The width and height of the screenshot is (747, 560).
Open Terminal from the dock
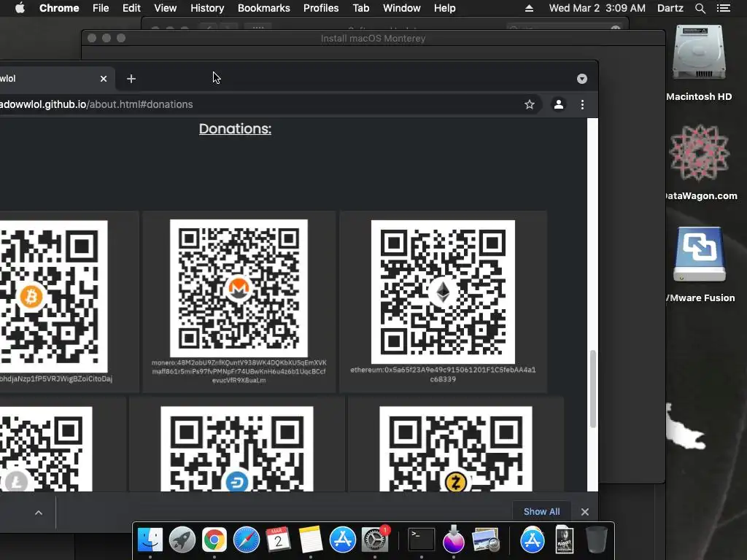point(422,540)
